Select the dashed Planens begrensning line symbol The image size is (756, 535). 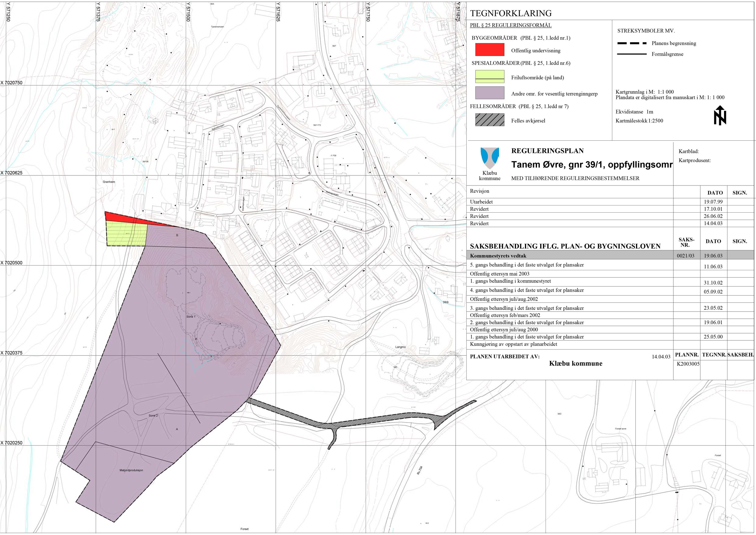[x=632, y=43]
